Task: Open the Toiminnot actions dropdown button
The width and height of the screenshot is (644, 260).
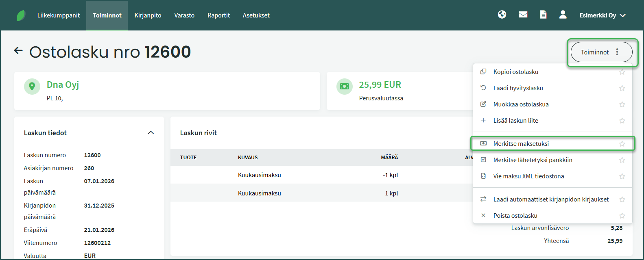Action: 601,52
